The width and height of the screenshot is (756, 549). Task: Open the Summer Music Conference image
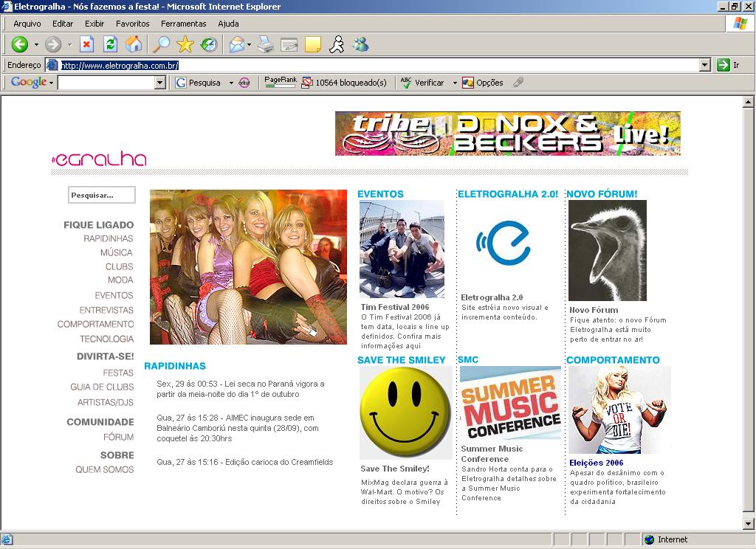511,403
